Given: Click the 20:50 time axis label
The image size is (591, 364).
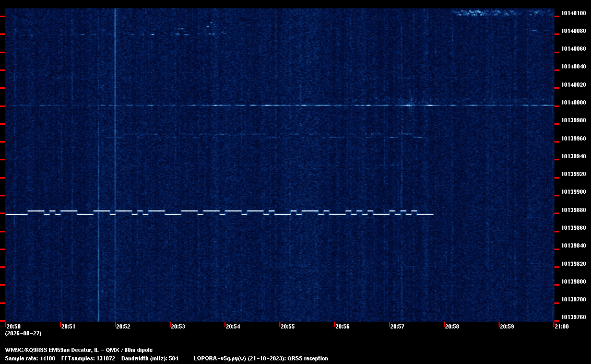Looking at the screenshot, I should pyautogui.click(x=14, y=326).
